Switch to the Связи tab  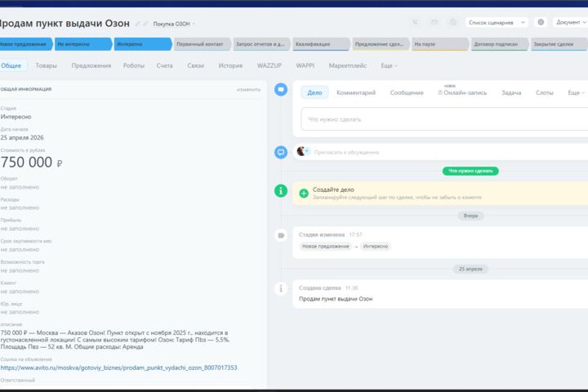pyautogui.click(x=195, y=65)
